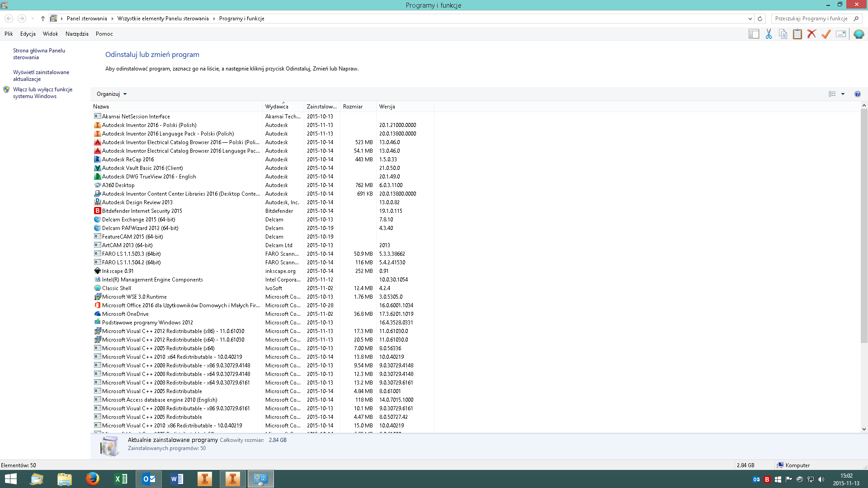Select Microsoft Access database engine 2010 (English)
This screenshot has width=868, height=488.
[262, 400]
